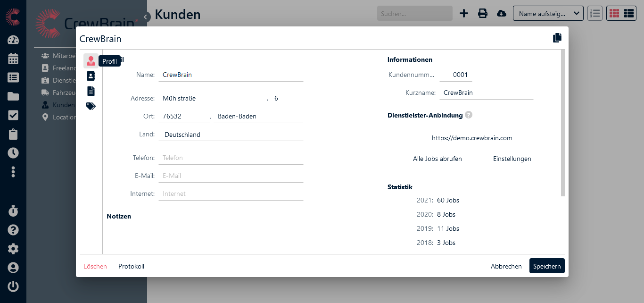This screenshot has height=303, width=644.
Task: Click the red Löschen link
Action: [95, 266]
